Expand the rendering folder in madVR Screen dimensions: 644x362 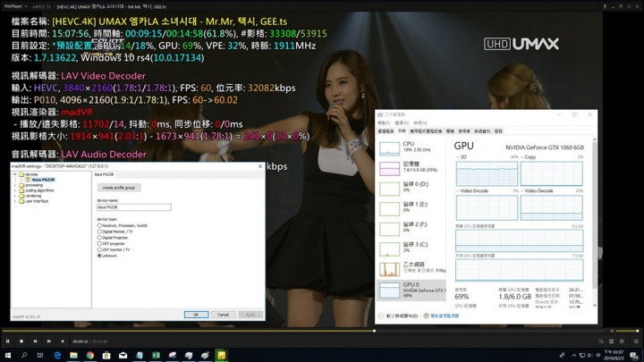point(15,196)
